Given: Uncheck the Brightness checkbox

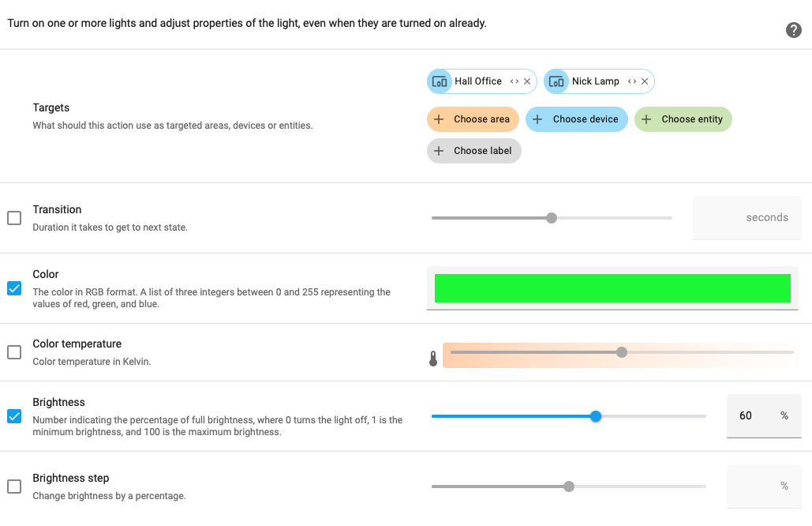Looking at the screenshot, I should point(14,416).
